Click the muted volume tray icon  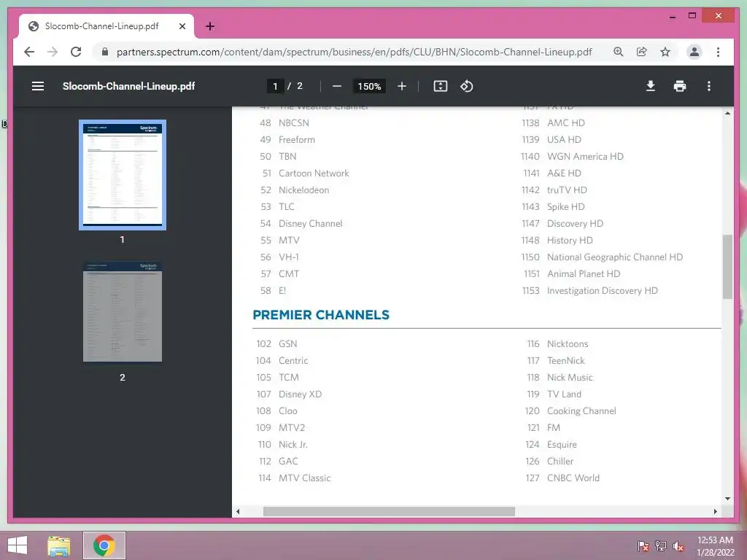[x=678, y=545]
